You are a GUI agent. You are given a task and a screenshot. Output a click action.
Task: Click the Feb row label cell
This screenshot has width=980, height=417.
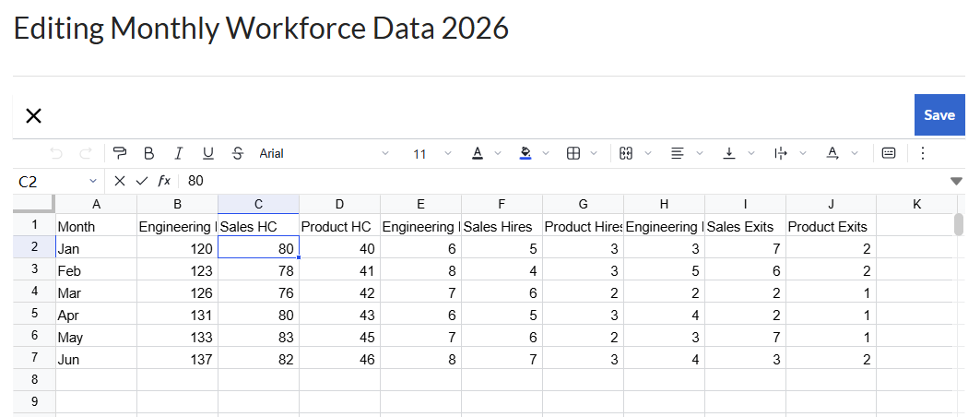tap(96, 270)
